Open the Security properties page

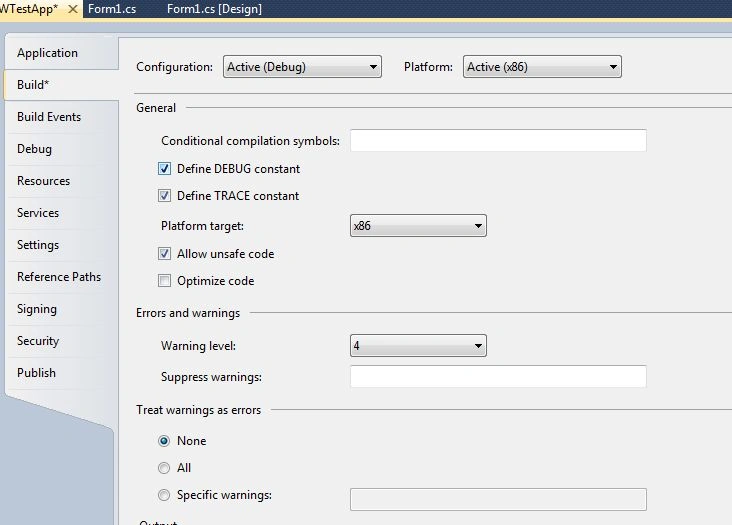click(x=38, y=341)
